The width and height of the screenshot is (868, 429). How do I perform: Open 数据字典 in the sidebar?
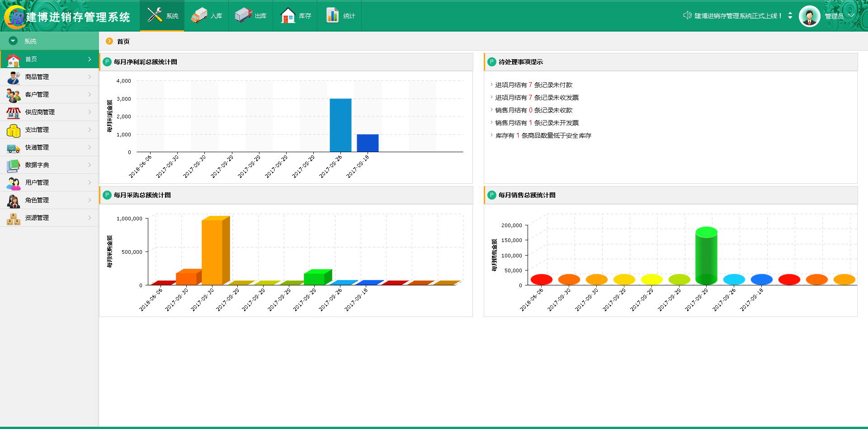click(x=37, y=165)
